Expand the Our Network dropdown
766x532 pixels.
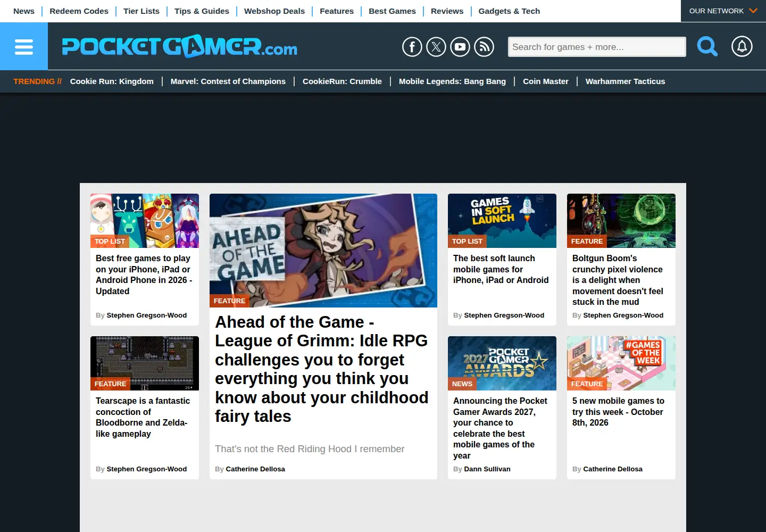(x=723, y=11)
